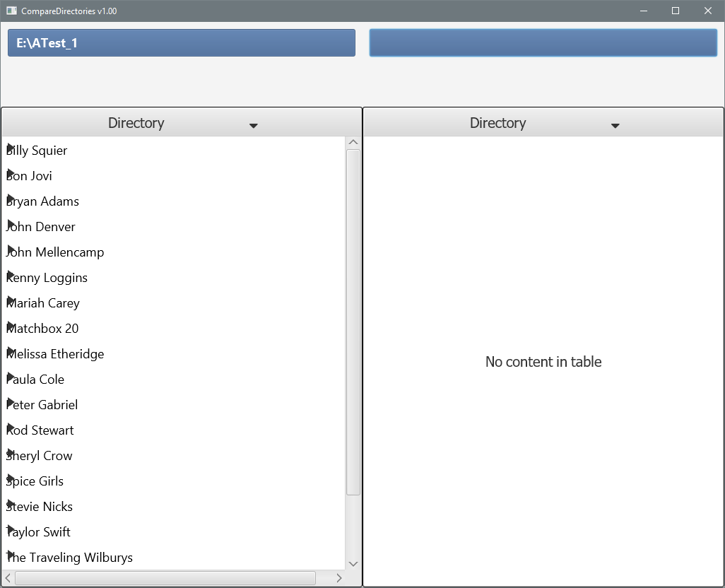Image resolution: width=725 pixels, height=588 pixels.
Task: Expand The Traveling Wilburys folder arrow
Action: click(11, 555)
